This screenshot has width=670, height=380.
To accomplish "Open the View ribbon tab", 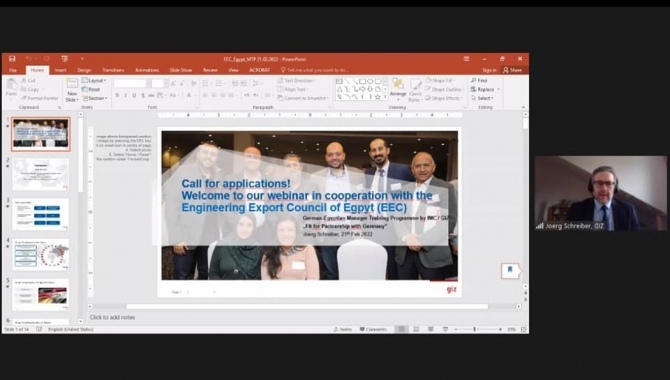I will pos(233,70).
